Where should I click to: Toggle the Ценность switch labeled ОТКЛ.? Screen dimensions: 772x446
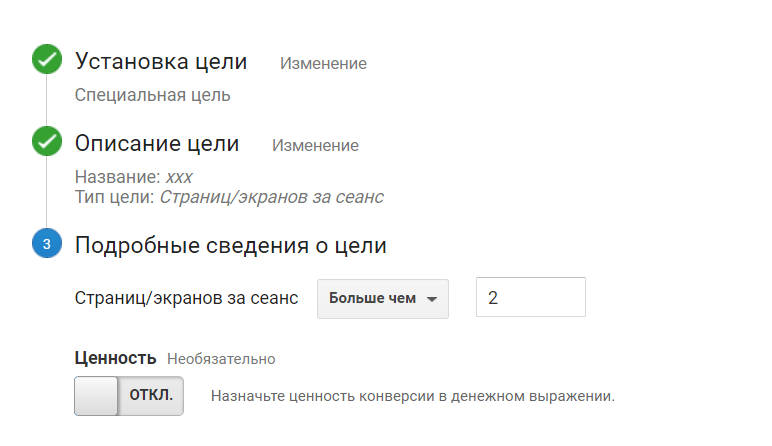[x=130, y=396]
